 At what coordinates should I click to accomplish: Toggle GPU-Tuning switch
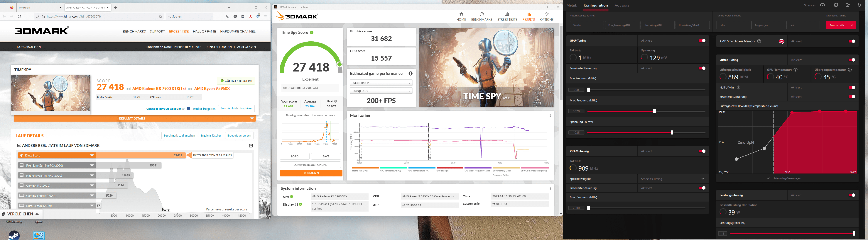point(702,41)
